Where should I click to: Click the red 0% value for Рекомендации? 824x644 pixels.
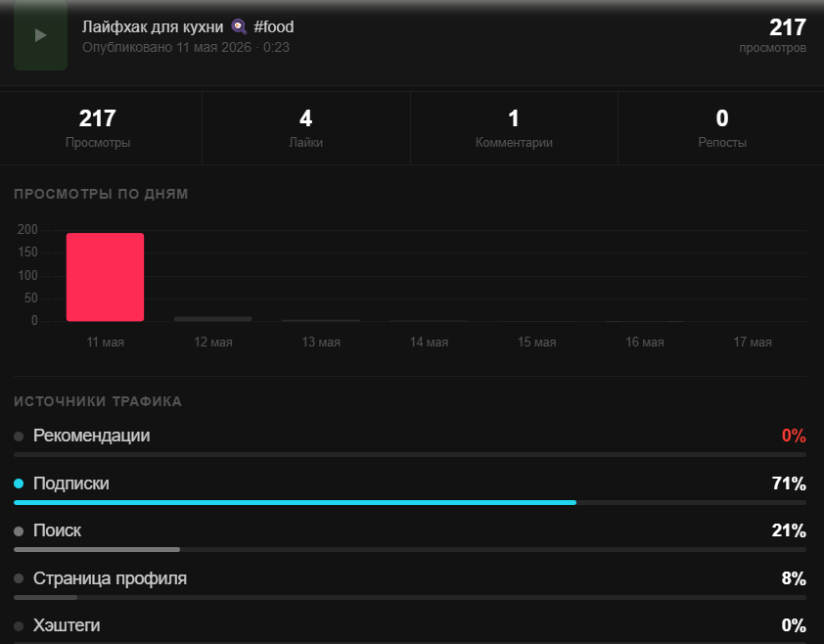coord(794,436)
